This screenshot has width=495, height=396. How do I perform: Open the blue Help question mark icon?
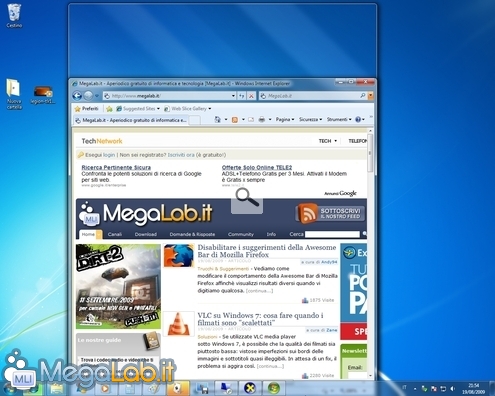(x=358, y=119)
